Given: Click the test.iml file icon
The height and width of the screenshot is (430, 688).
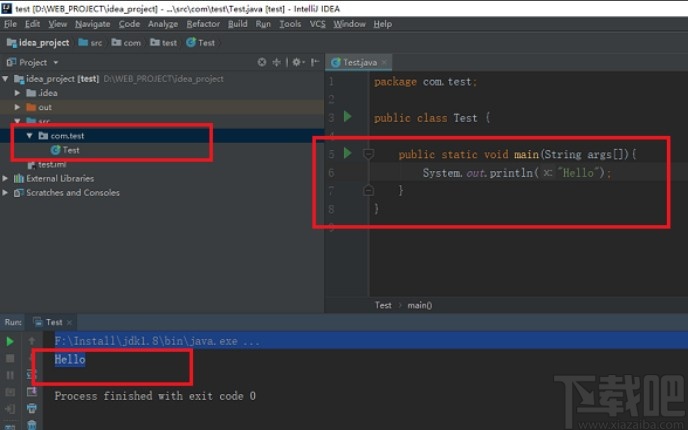Looking at the screenshot, I should (32, 165).
